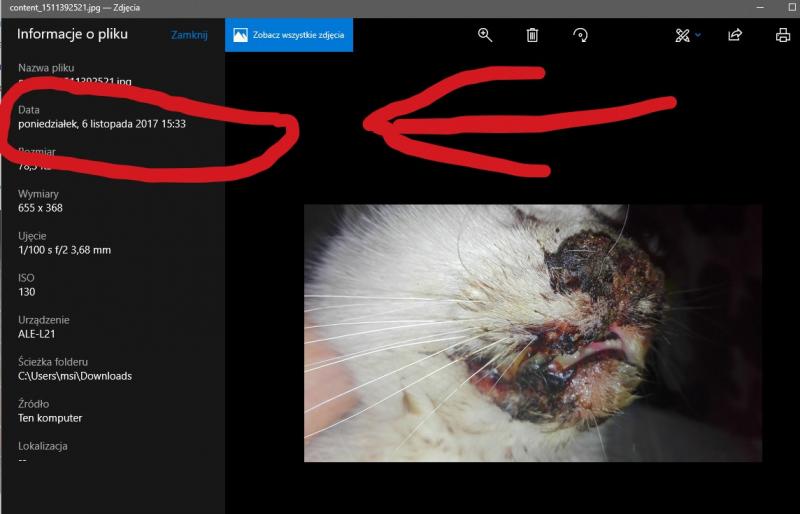Click the Informacje o pliku heading
800x514 pixels.
coord(73,34)
